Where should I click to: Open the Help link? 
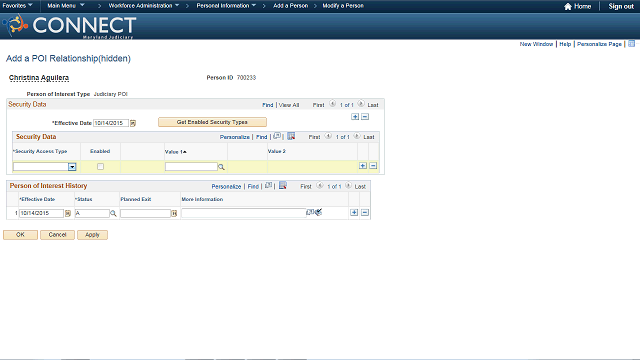click(x=565, y=44)
